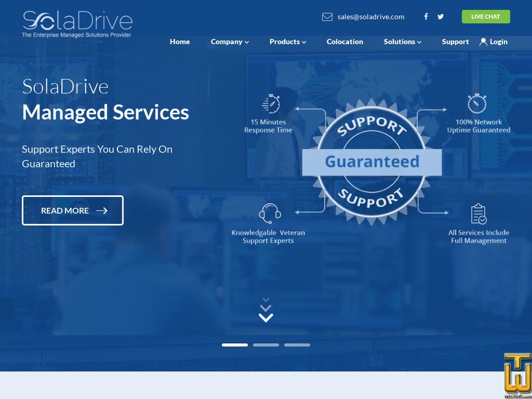Click the 100% Network Uptime stopwatch icon
This screenshot has width=532, height=399.
point(477,104)
